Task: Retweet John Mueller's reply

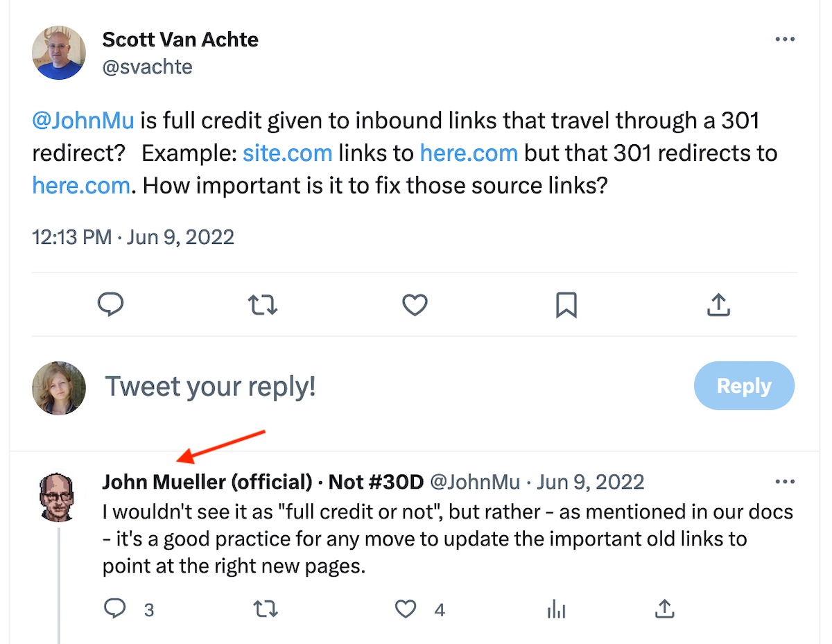Action: coord(266,609)
